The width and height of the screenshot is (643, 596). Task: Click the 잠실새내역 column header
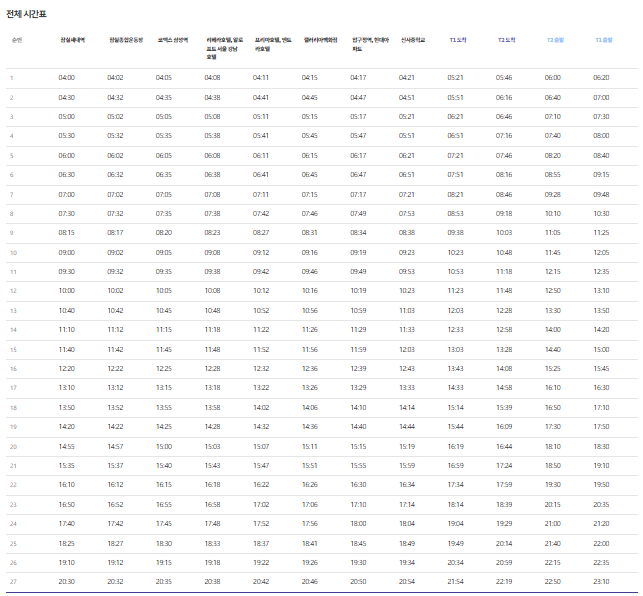[73, 40]
